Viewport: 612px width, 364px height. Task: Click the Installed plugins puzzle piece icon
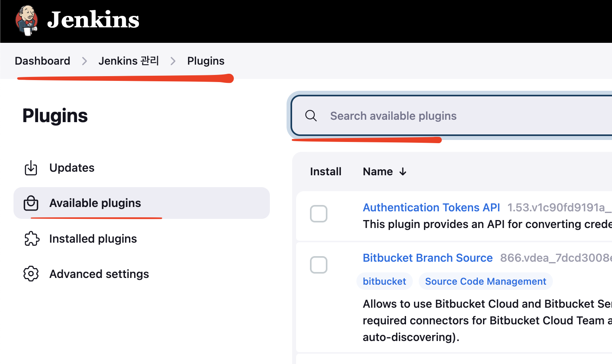click(x=32, y=239)
